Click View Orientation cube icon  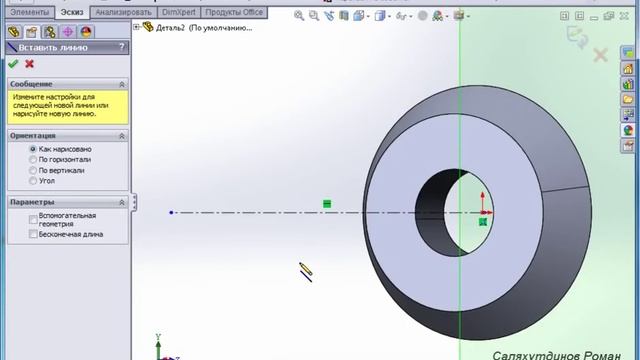(359, 16)
